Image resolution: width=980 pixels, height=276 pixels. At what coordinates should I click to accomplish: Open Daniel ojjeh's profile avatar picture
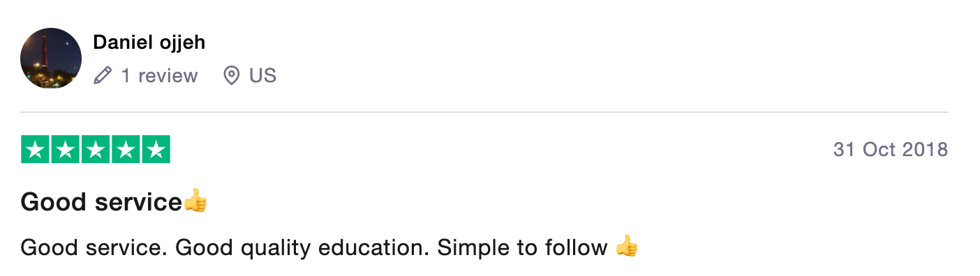[51, 59]
